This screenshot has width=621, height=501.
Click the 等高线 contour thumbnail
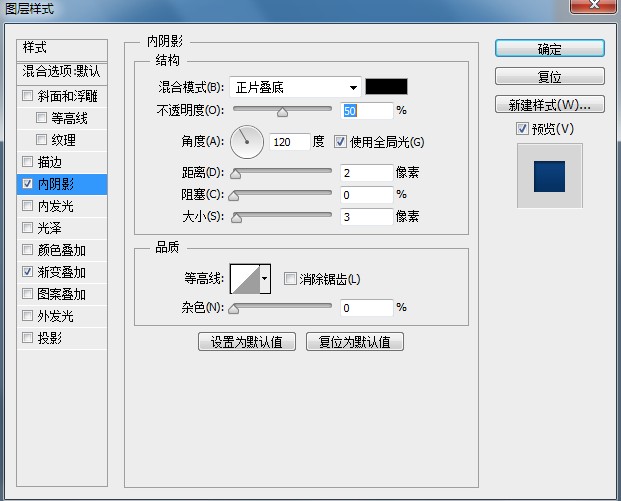tap(245, 279)
